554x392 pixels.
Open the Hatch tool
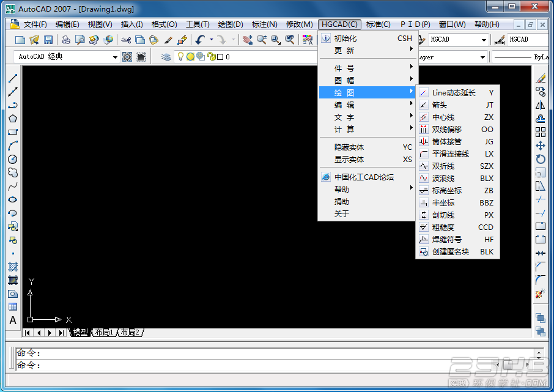coord(13,267)
